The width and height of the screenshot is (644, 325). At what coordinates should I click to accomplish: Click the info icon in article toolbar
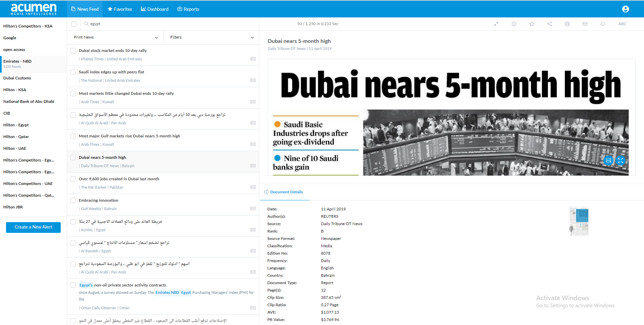coord(514,24)
